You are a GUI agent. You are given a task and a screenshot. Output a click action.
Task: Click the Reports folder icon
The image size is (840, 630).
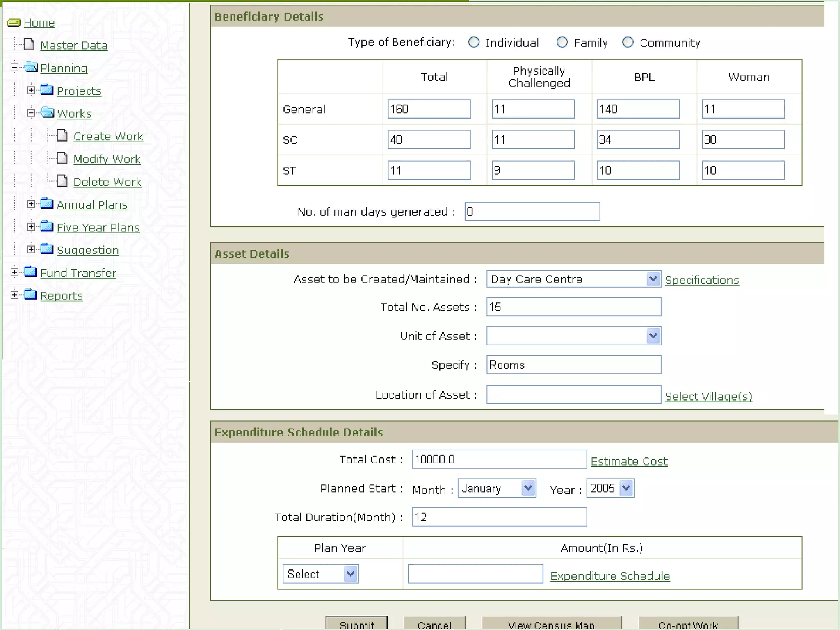point(30,294)
